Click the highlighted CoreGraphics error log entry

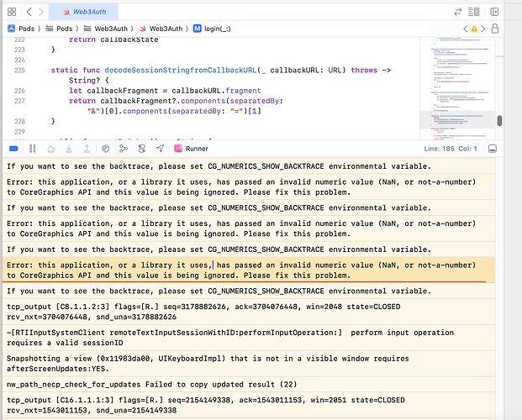tap(249, 270)
